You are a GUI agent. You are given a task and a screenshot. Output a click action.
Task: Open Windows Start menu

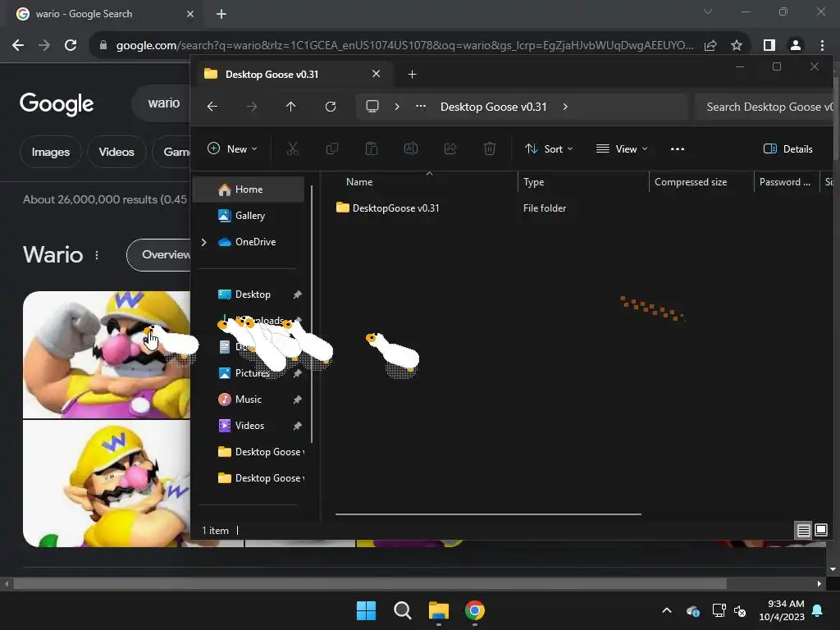coord(367,610)
